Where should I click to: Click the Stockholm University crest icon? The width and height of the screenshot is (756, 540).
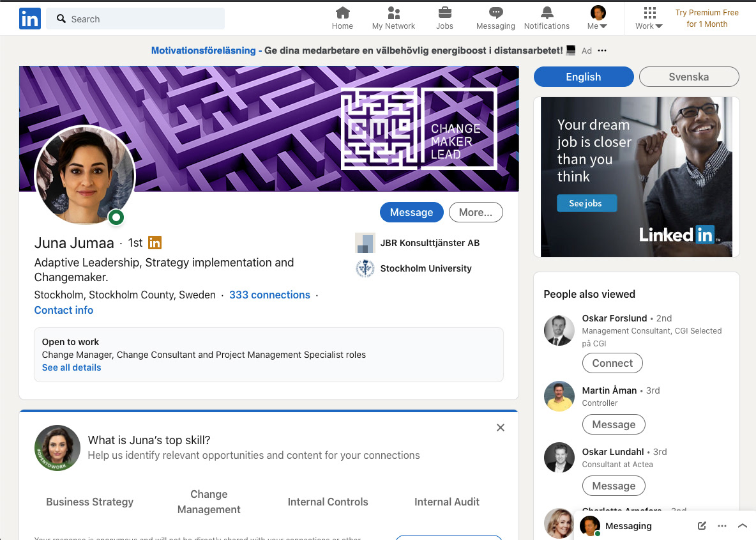pos(365,268)
